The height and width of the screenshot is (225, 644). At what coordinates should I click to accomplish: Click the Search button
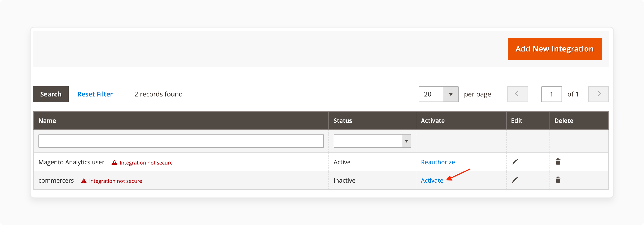(x=51, y=94)
